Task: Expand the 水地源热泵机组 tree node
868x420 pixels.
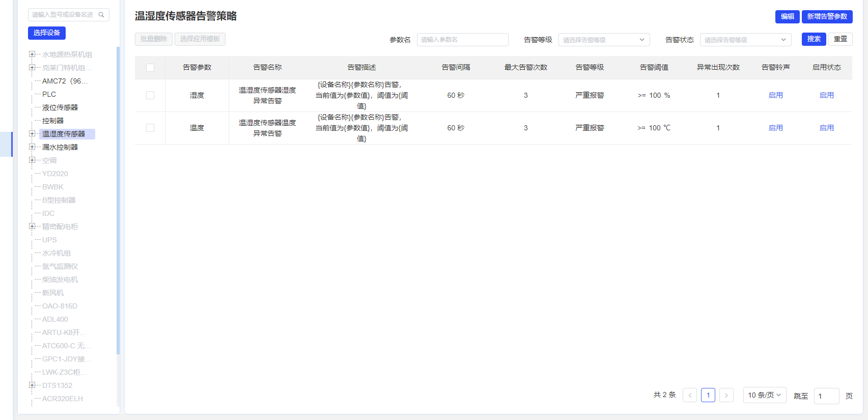Action: pyautogui.click(x=32, y=54)
